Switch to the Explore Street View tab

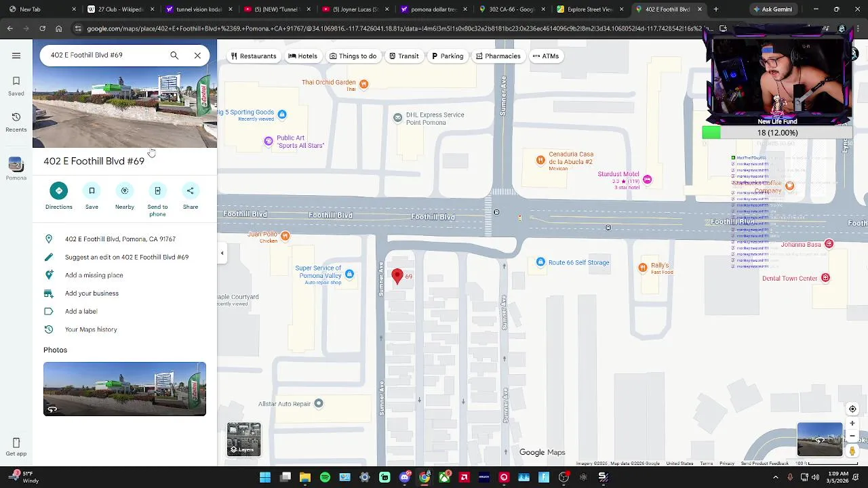(589, 9)
